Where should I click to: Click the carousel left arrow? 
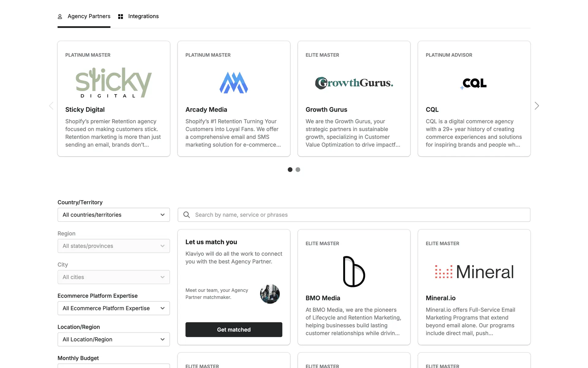click(51, 106)
